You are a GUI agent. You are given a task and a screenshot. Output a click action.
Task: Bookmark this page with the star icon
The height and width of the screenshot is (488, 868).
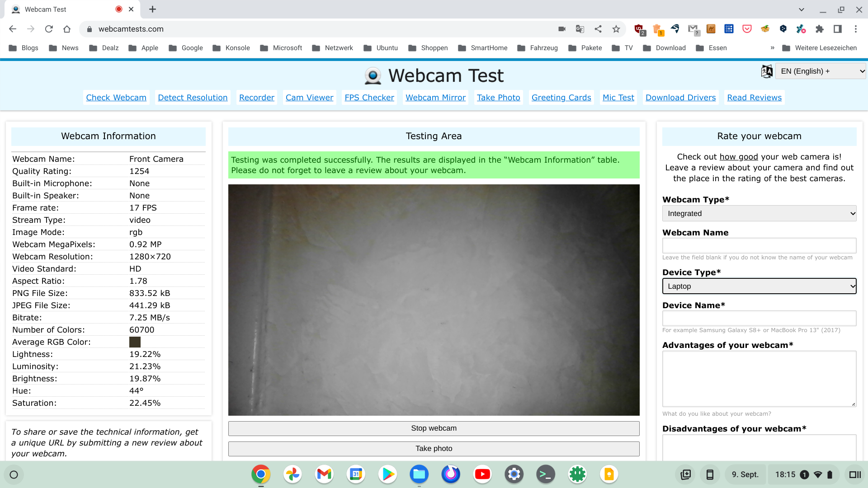click(x=616, y=29)
